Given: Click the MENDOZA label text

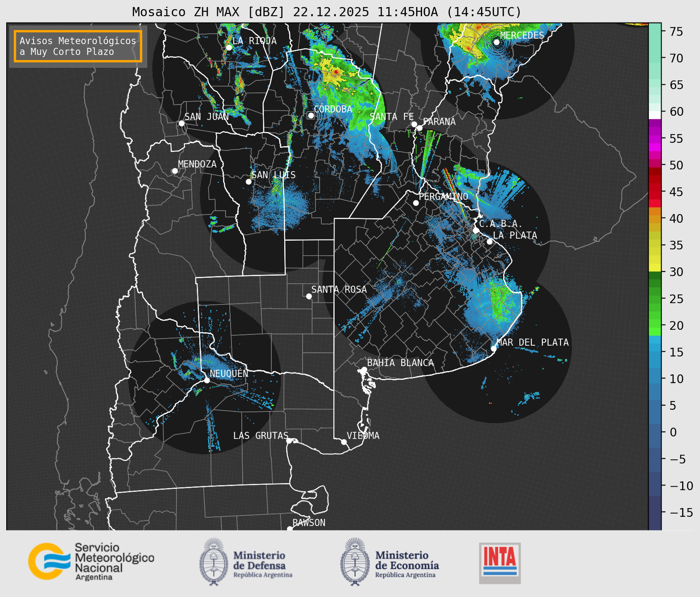Looking at the screenshot, I should 197,164.
